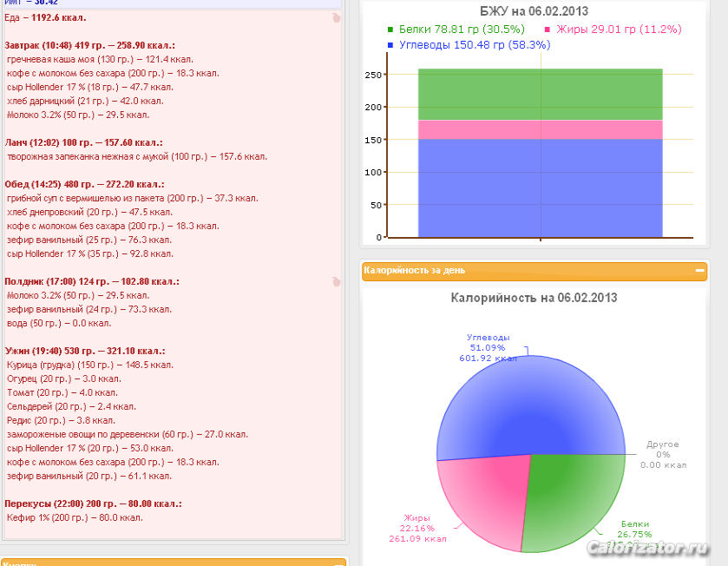Click the apple icon beside Еда total
728x566 pixels.
(x=336, y=17)
